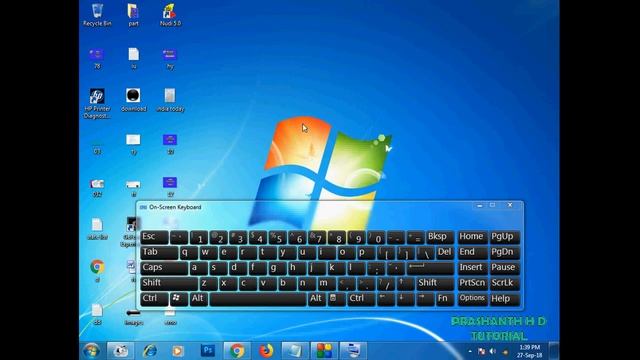Image resolution: width=640 pixels, height=360 pixels.
Task: Click the On-Screen Keyboard taskbar button
Action: pyautogui.click(x=353, y=351)
